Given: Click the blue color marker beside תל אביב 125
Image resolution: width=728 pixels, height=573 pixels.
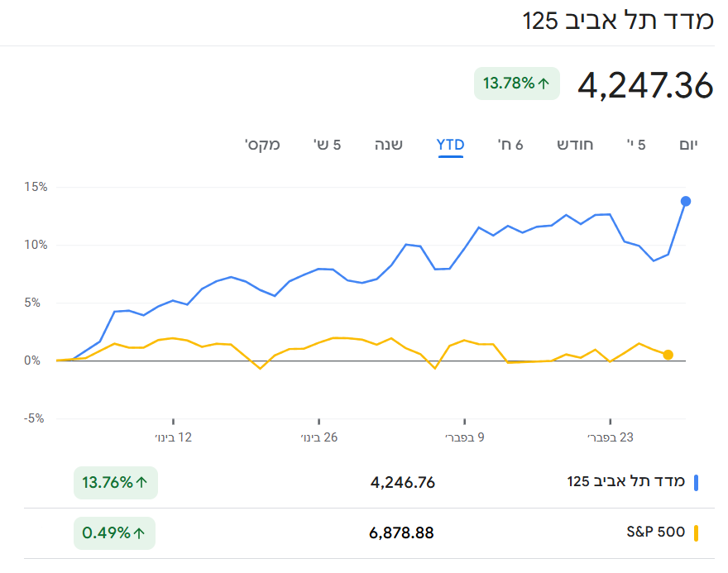Looking at the screenshot, I should 697,483.
